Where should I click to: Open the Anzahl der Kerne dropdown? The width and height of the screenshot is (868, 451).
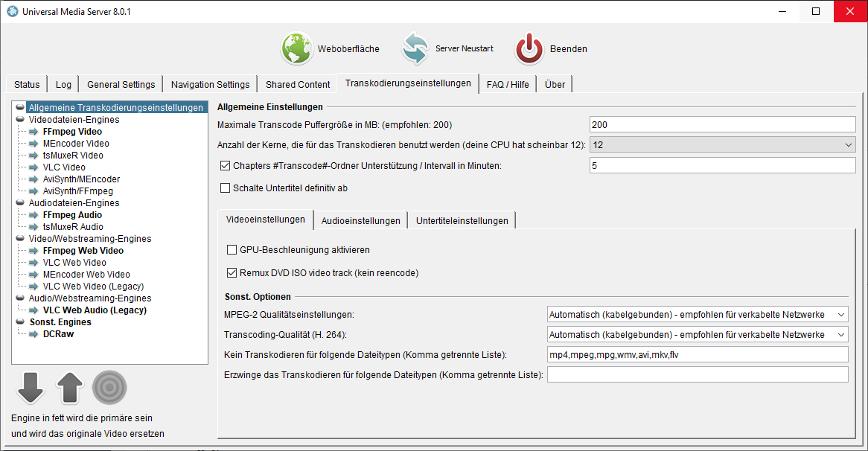[x=722, y=145]
